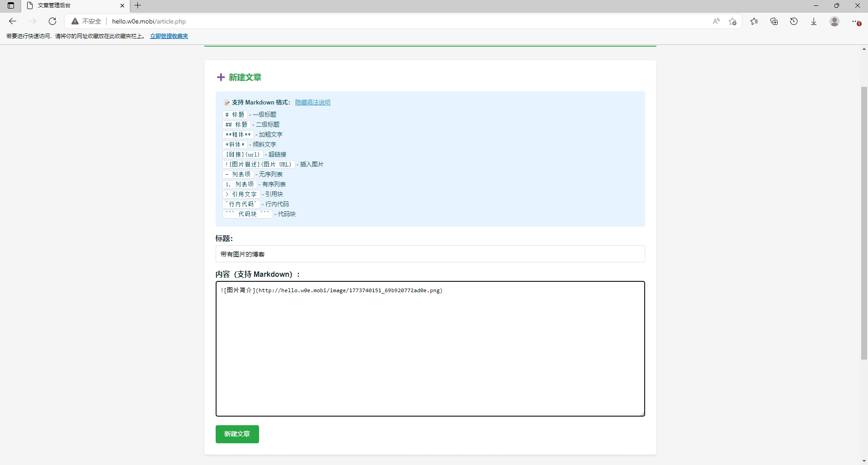Hide syntax help via 隐藏语法说明 link

click(312, 103)
